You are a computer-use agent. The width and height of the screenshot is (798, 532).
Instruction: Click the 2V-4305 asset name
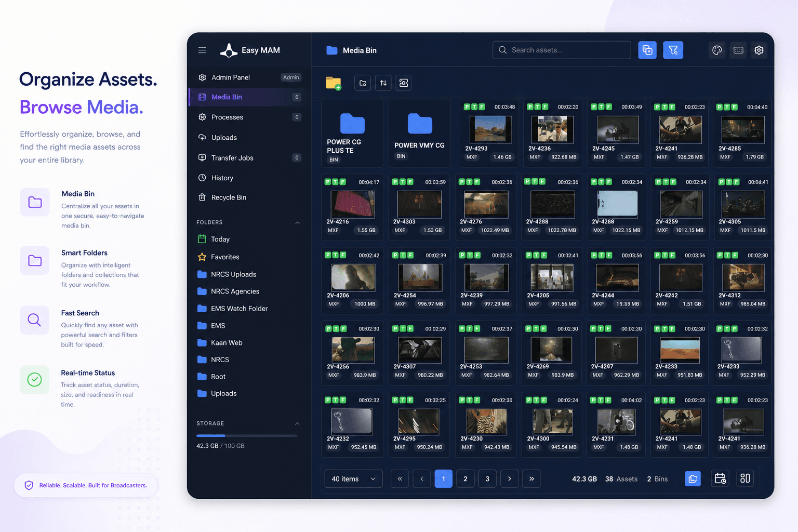[x=729, y=222]
